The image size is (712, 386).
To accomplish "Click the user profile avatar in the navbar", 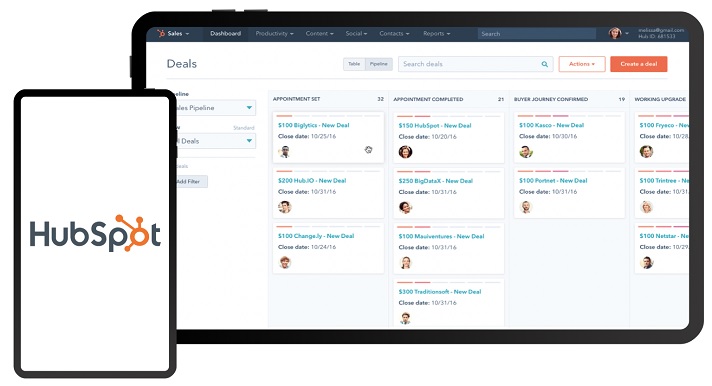I will 615,33.
